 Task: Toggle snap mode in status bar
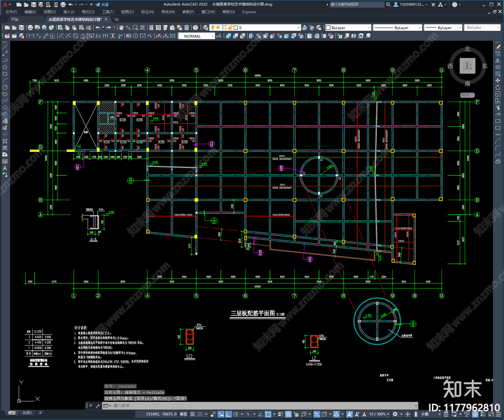pyautogui.click(x=200, y=414)
